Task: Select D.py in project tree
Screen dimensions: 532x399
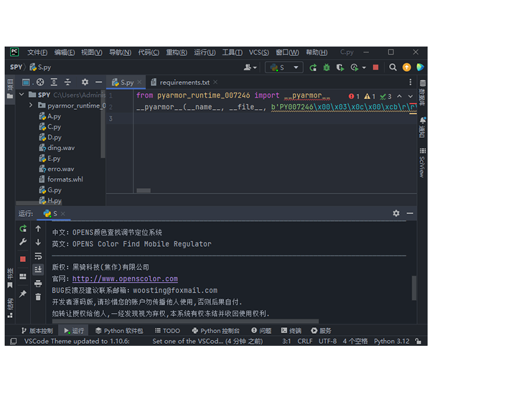Action: pyautogui.click(x=51, y=137)
